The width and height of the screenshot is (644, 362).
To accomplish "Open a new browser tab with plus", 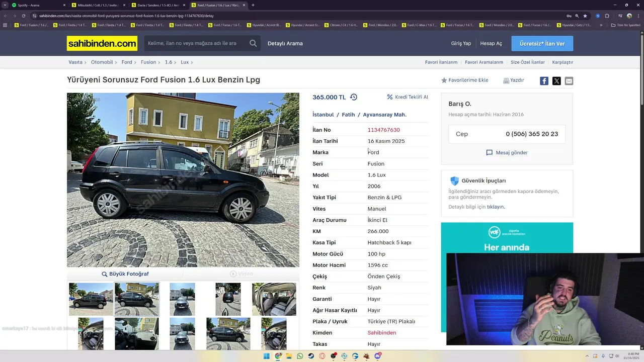I will tap(253, 5).
